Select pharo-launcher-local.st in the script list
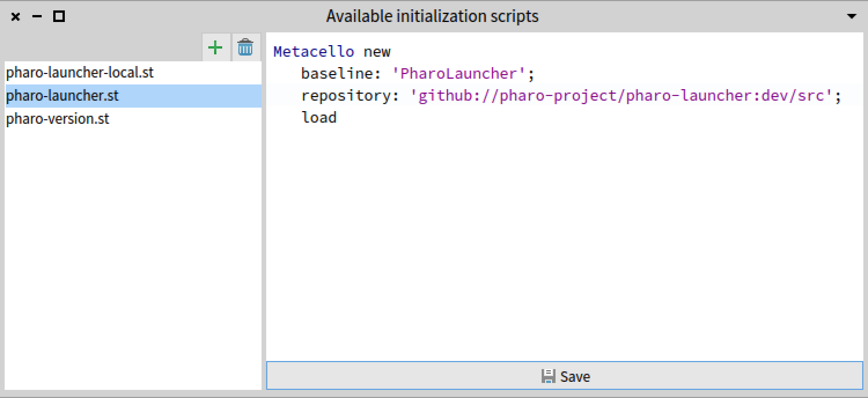The image size is (868, 398). click(x=133, y=73)
